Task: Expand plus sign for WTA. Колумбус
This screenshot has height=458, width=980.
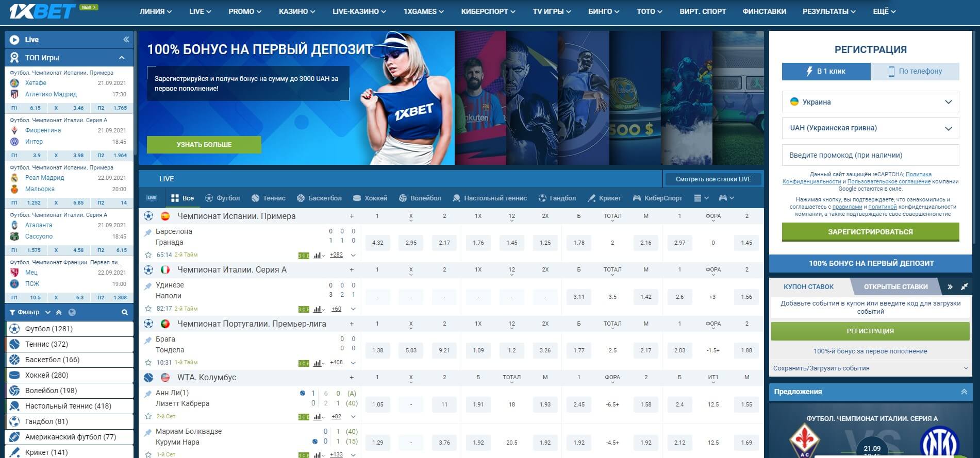Action: (352, 377)
